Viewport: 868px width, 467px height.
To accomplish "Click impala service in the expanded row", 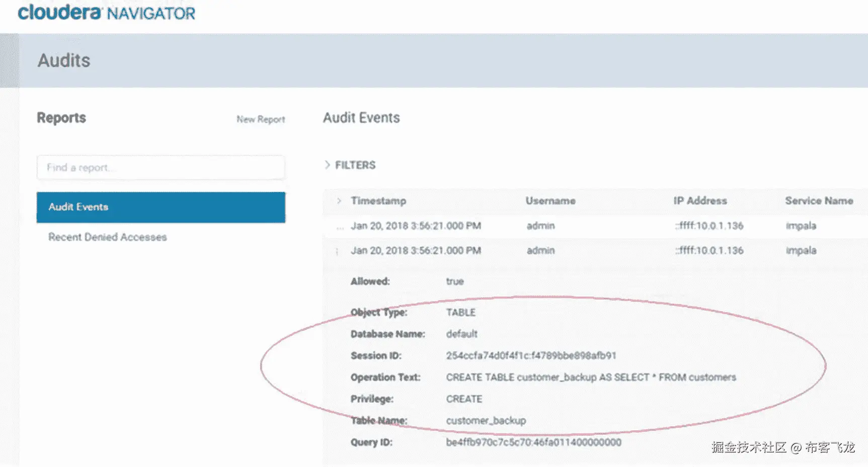I will click(x=801, y=251).
